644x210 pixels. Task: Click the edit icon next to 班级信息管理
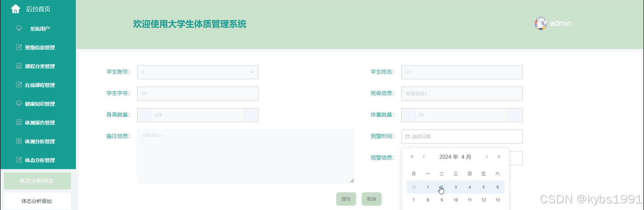[19, 47]
